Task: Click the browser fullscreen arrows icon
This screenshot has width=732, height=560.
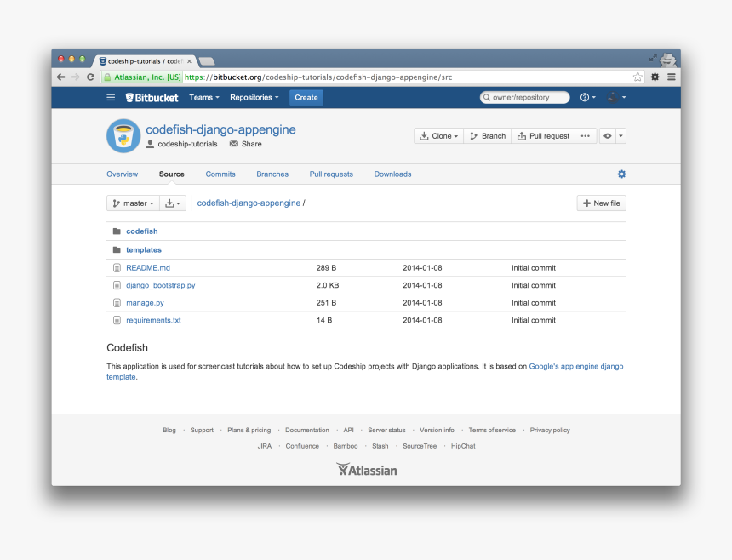Action: (653, 58)
